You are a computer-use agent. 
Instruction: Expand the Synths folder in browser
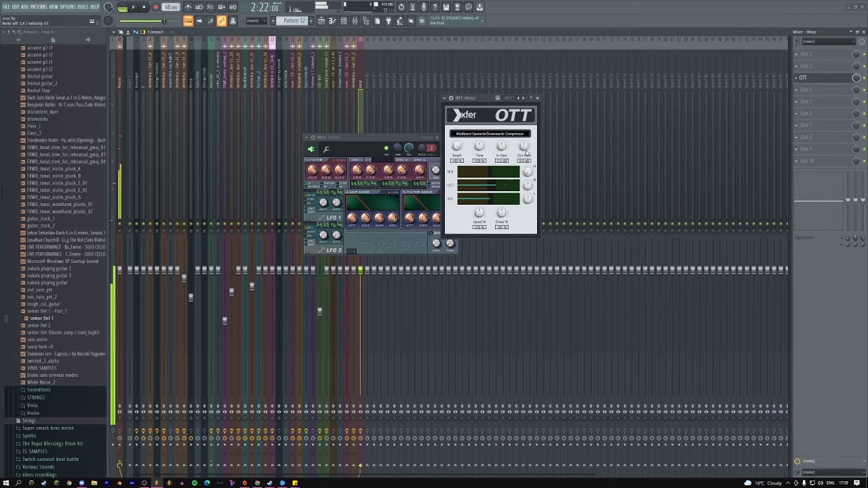(29, 436)
